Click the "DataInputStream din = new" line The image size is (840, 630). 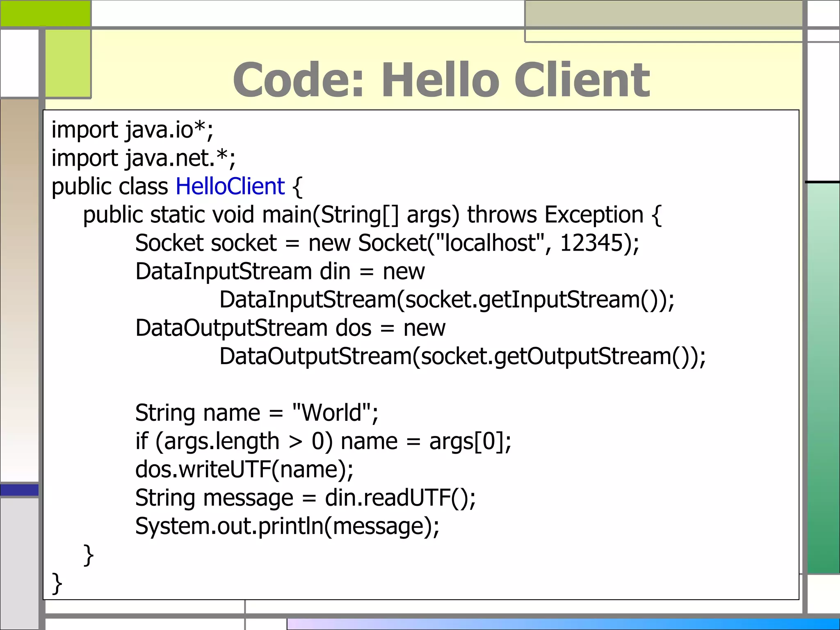point(280,272)
